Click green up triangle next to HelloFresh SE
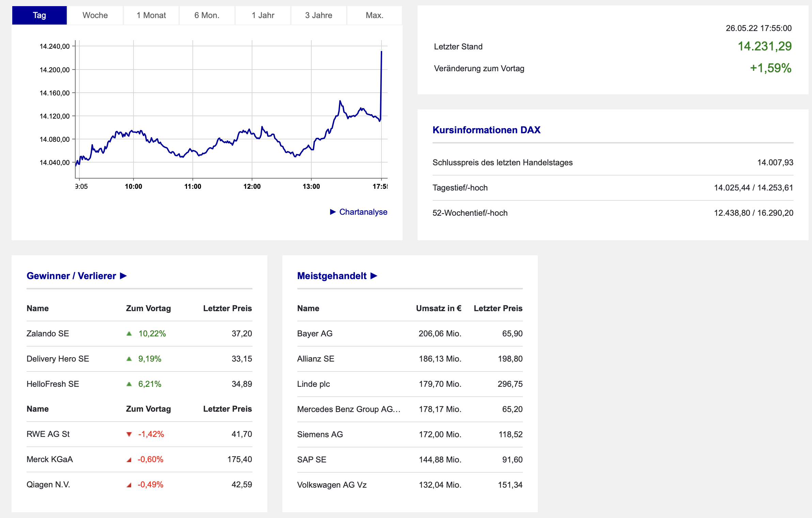 pyautogui.click(x=129, y=384)
